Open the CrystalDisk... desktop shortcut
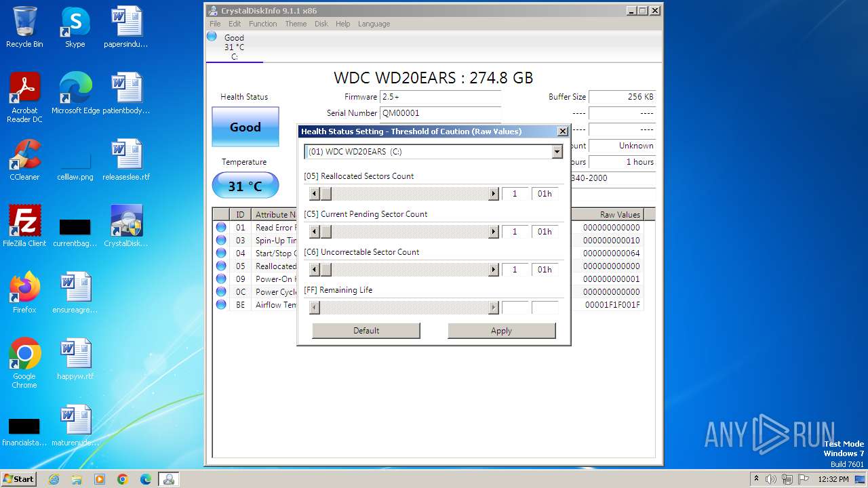Screen dimensions: 868x488 pos(126,226)
